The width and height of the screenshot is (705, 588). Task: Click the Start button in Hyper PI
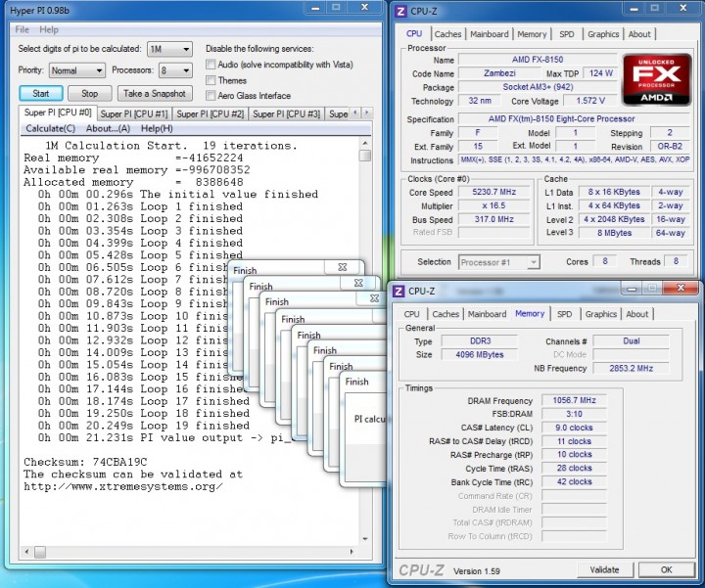pyautogui.click(x=41, y=93)
